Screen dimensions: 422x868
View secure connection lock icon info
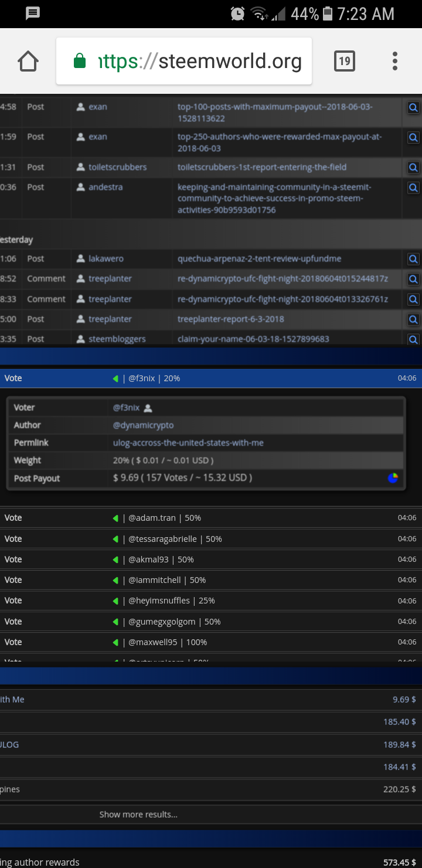80,61
